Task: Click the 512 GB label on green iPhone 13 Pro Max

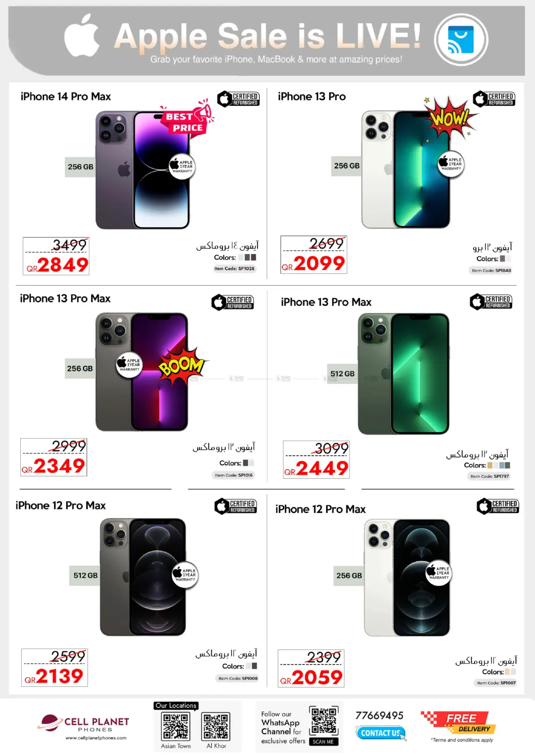Action: click(342, 373)
